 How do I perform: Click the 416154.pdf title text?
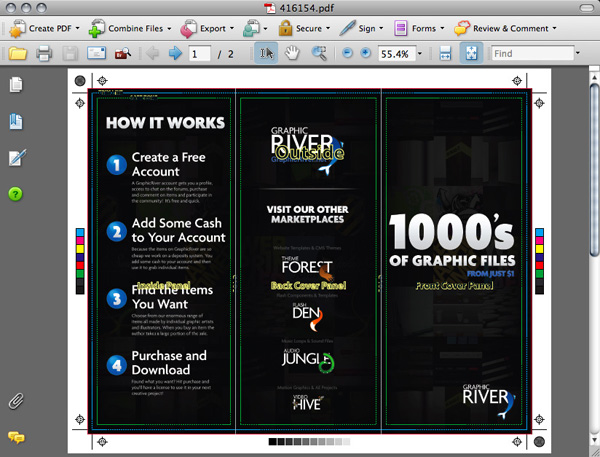pos(307,8)
